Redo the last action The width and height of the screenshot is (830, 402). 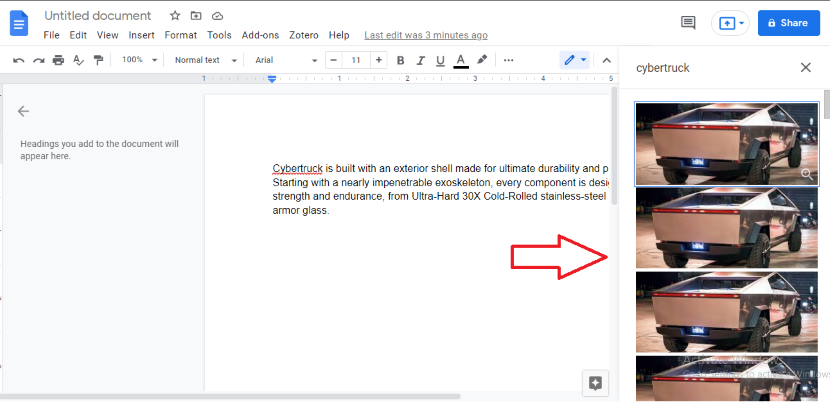point(39,60)
